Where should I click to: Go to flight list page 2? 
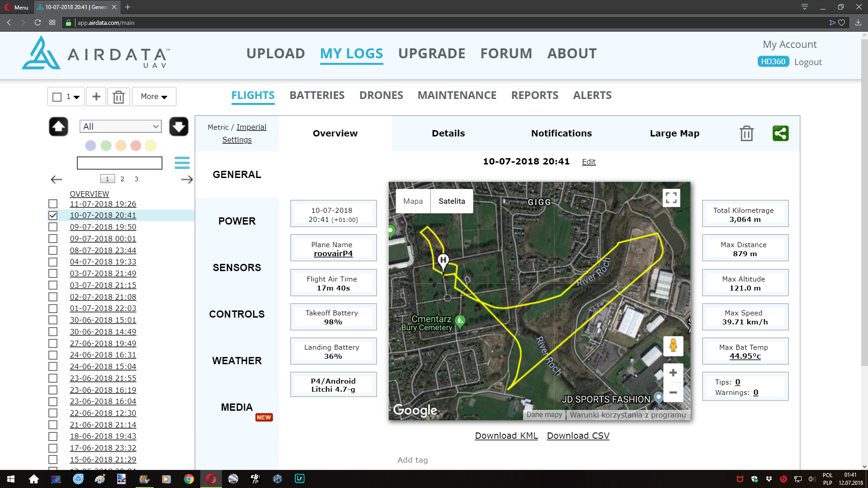click(x=122, y=179)
